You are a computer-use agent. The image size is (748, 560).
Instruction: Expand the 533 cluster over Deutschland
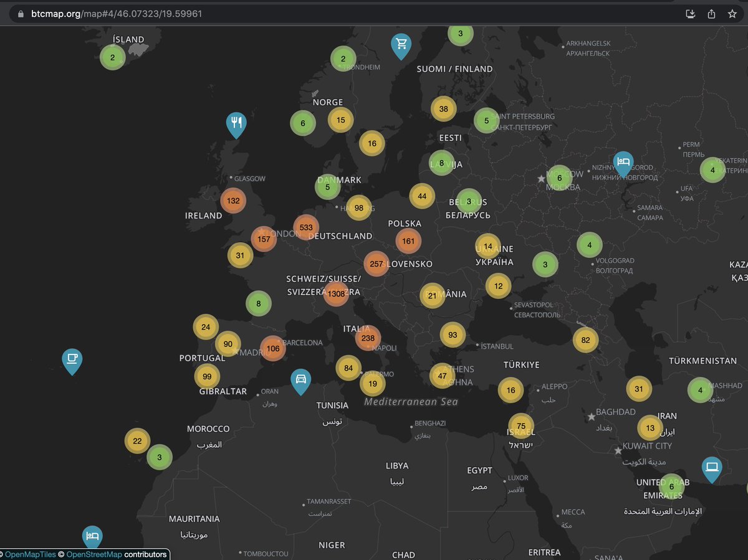click(306, 227)
